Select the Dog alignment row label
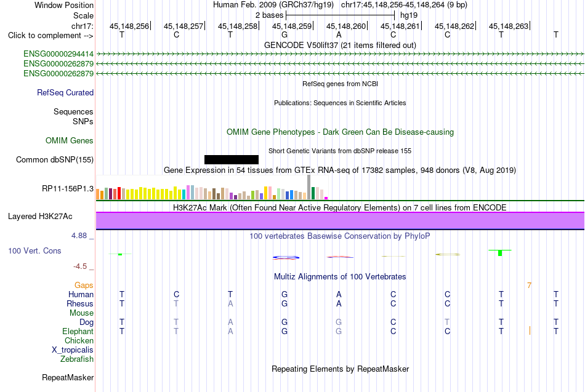585x392 pixels. [x=86, y=322]
